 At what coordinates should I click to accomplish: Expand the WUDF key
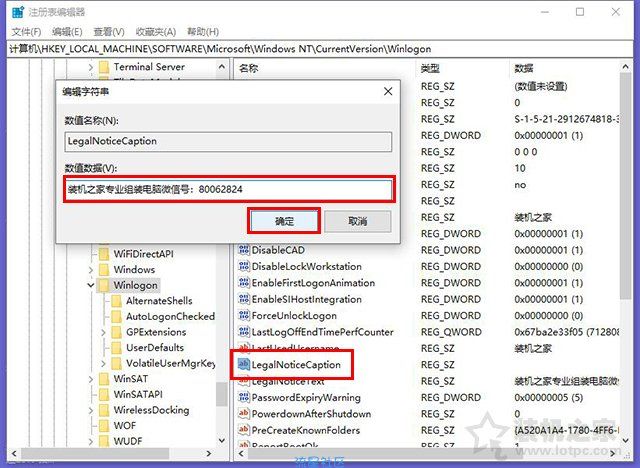[x=91, y=441]
